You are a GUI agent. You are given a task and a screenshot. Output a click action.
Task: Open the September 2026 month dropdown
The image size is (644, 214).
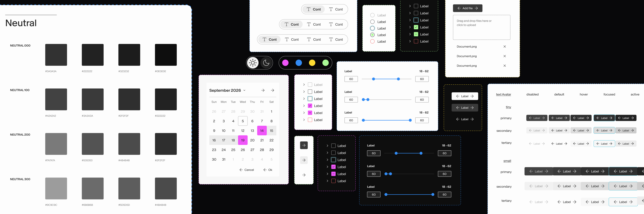(x=244, y=90)
